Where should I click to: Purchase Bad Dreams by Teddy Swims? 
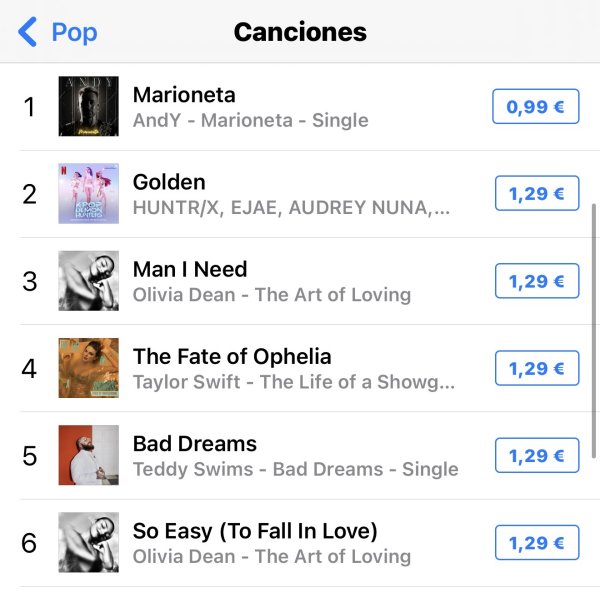(536, 455)
